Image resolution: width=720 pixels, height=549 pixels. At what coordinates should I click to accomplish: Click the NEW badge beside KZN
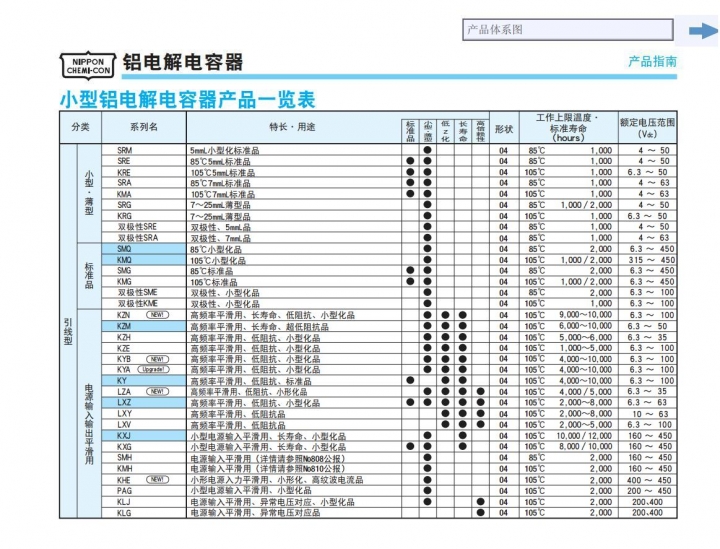158,315
